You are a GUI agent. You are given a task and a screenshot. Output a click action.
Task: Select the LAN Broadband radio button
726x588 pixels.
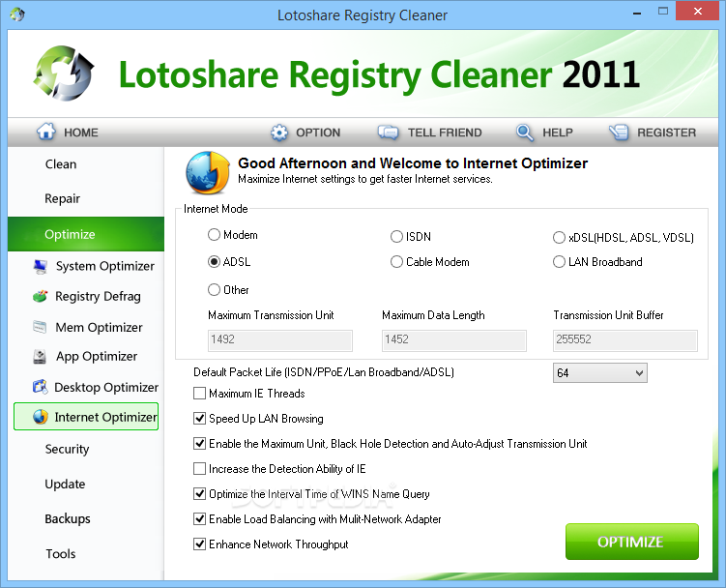559,262
